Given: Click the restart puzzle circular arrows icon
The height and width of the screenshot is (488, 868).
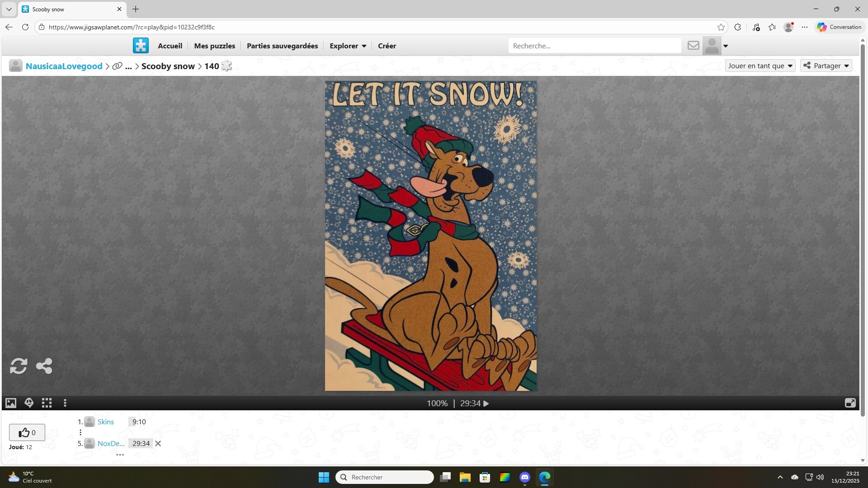Looking at the screenshot, I should coord(19,366).
